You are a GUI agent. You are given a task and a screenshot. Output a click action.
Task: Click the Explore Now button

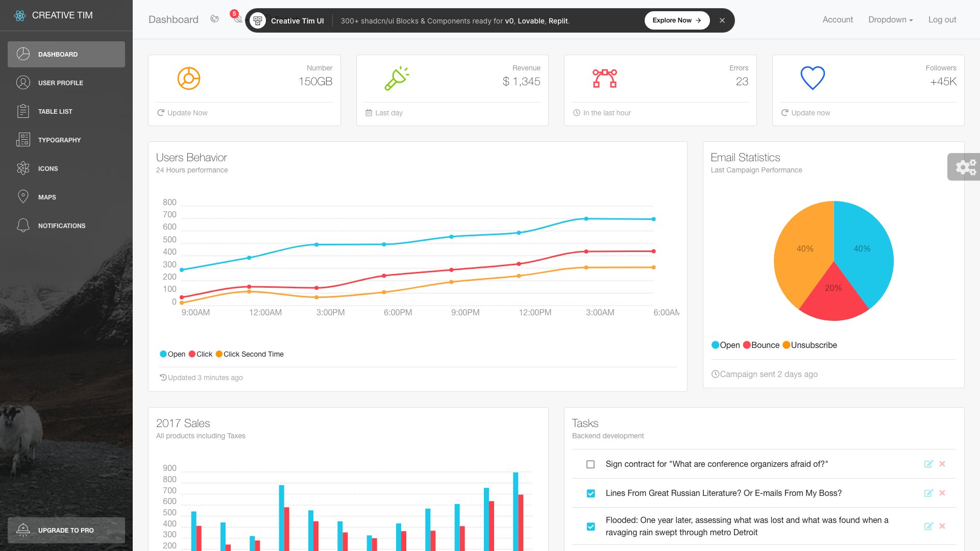point(676,20)
